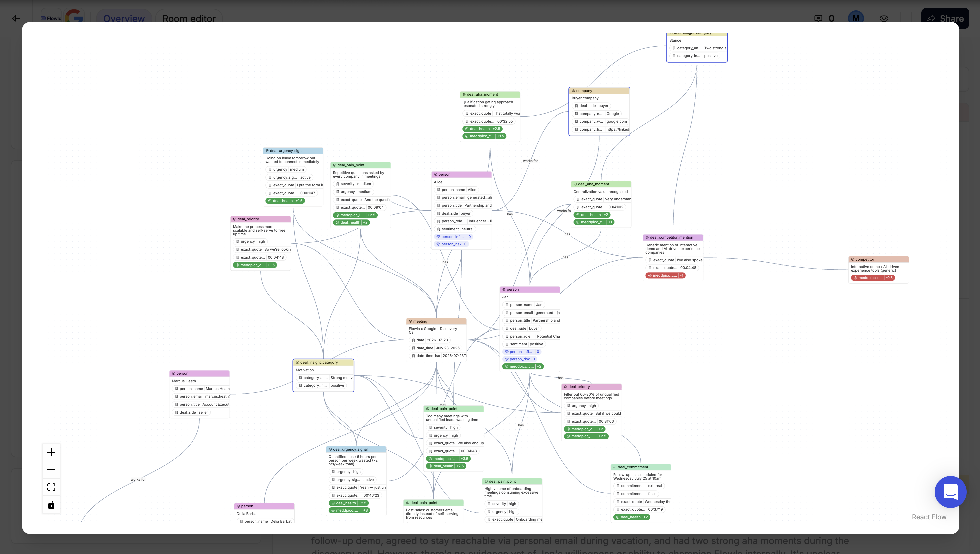Click the date_time July 23, 2026 property
Image resolution: width=980 pixels, height=554 pixels.
click(436, 348)
